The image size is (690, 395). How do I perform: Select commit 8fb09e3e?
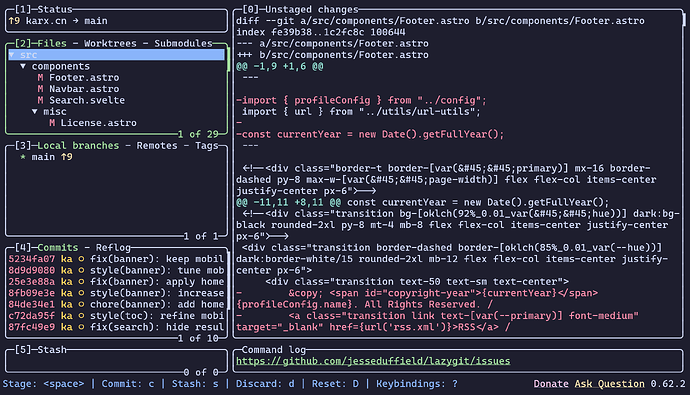(x=116, y=293)
